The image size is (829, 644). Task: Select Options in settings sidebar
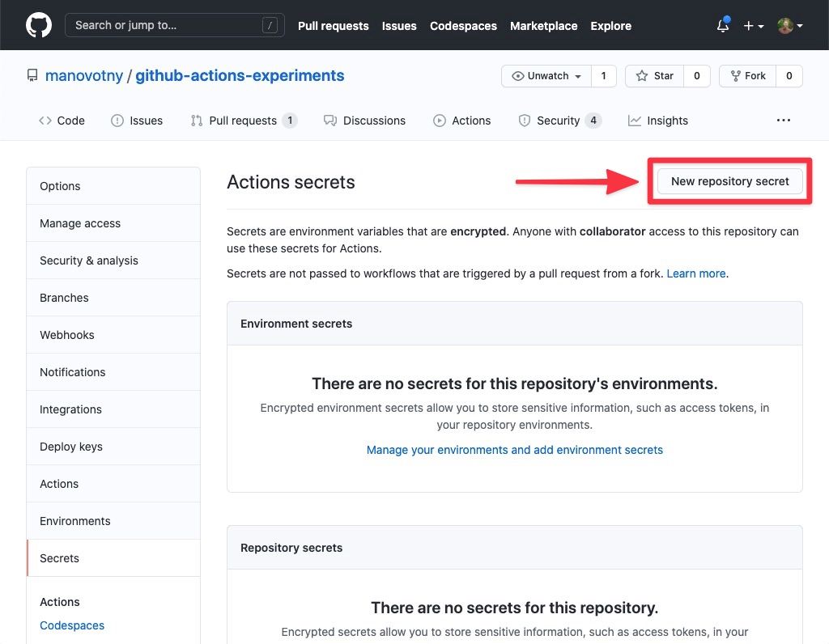point(113,186)
